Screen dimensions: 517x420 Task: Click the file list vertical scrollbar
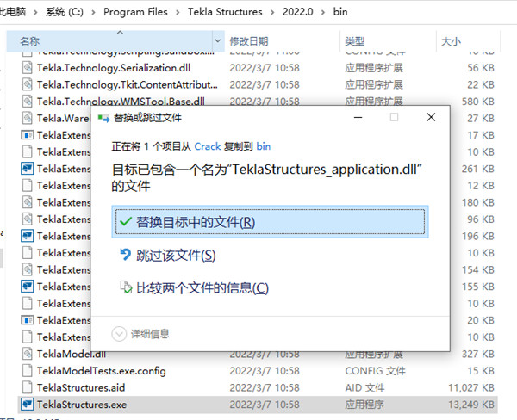pyautogui.click(x=509, y=215)
